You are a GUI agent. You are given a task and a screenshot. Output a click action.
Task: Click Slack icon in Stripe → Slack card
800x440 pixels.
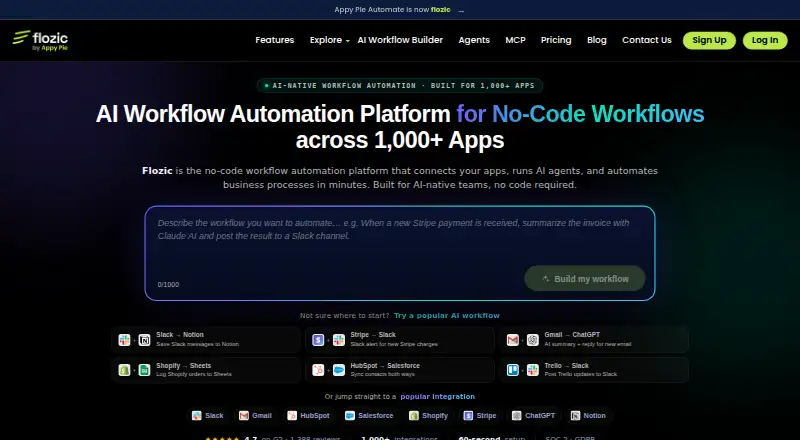[339, 340]
